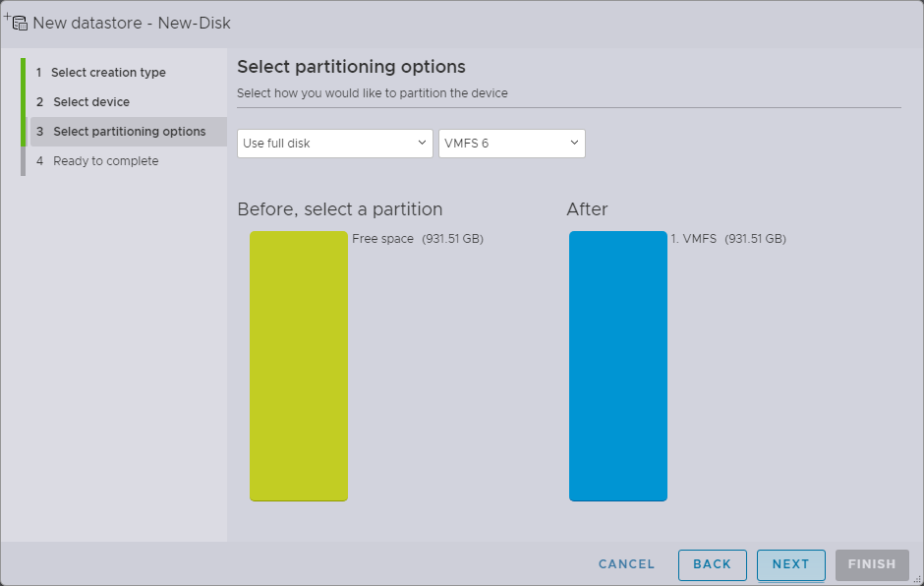This screenshot has width=924, height=586.
Task: Jump to step 4 Ready to complete
Action: (x=105, y=161)
